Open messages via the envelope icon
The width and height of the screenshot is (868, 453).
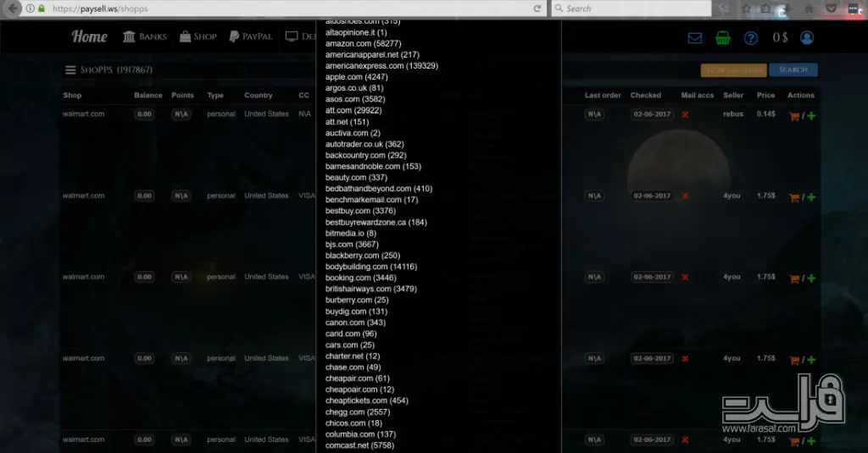(x=695, y=37)
